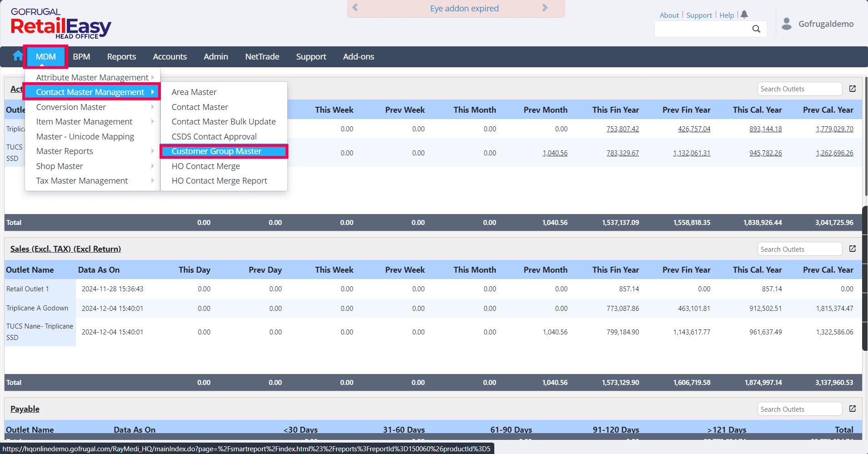Click the search magnifier icon

756,29
